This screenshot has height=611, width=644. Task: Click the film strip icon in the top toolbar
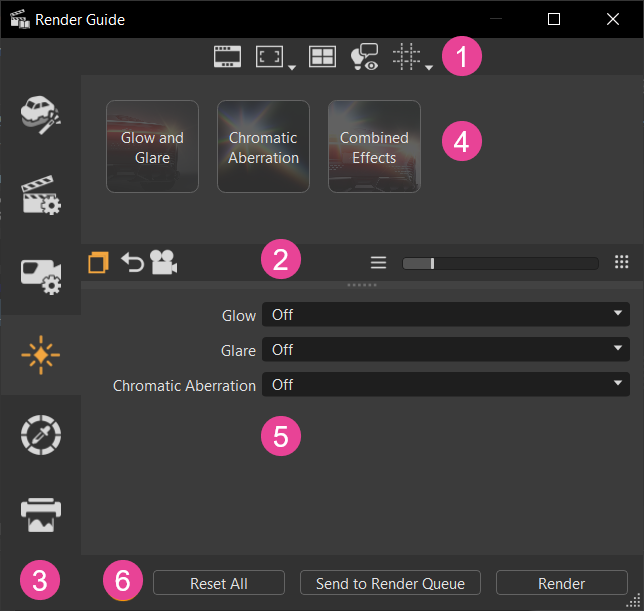coord(227,56)
